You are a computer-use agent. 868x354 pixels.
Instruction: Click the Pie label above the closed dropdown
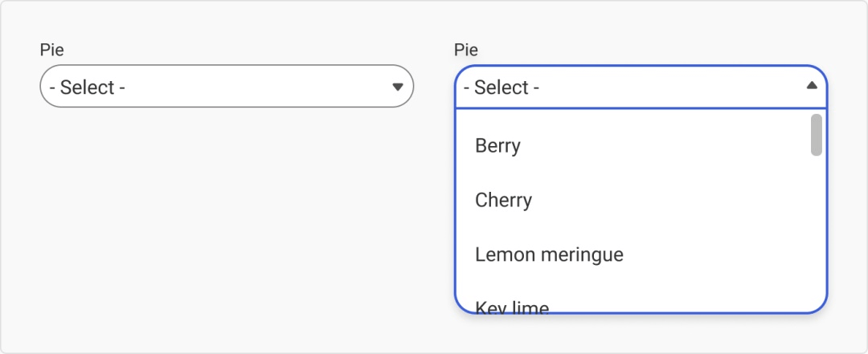tap(51, 50)
